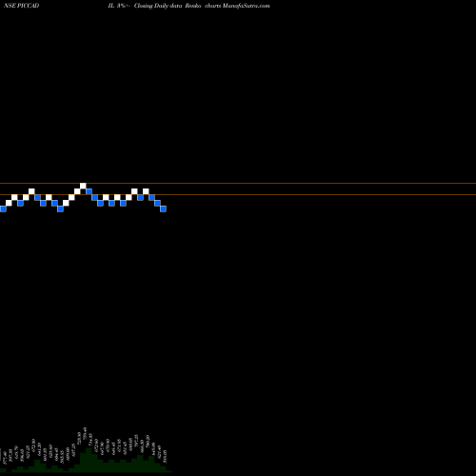Click the NSE PICCAD ticker title
Image resolution: width=476 pixels, height=476 pixels.
tap(22, 6)
